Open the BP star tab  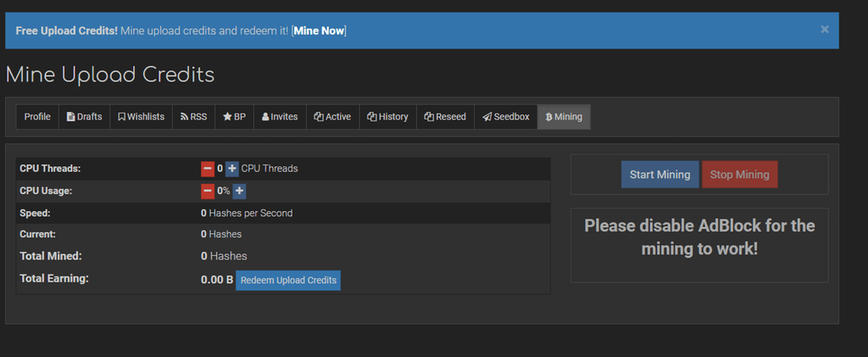pyautogui.click(x=234, y=117)
